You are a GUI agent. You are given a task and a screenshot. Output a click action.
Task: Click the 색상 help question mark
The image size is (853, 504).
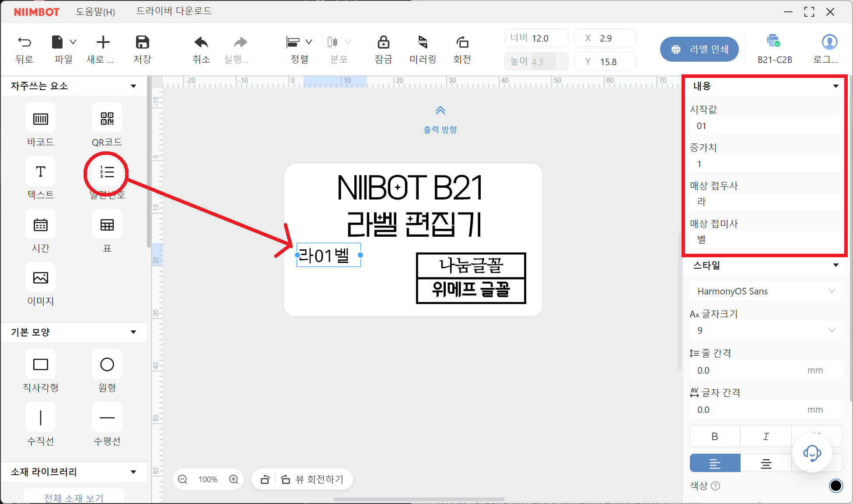[x=716, y=486]
